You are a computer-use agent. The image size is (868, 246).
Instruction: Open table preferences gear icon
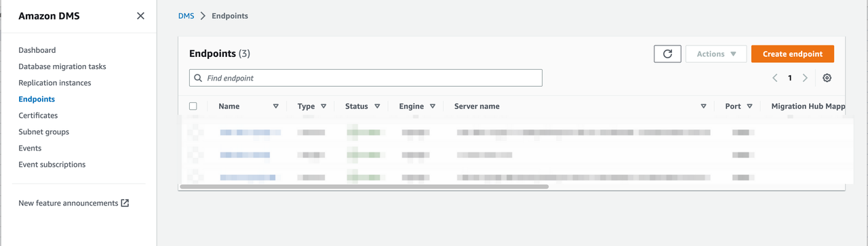pos(827,78)
